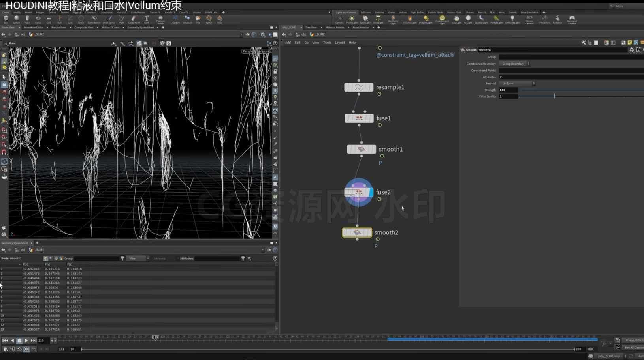Open the Scene View pane options arrow
The width and height of the screenshot is (644, 360).
[x=276, y=28]
